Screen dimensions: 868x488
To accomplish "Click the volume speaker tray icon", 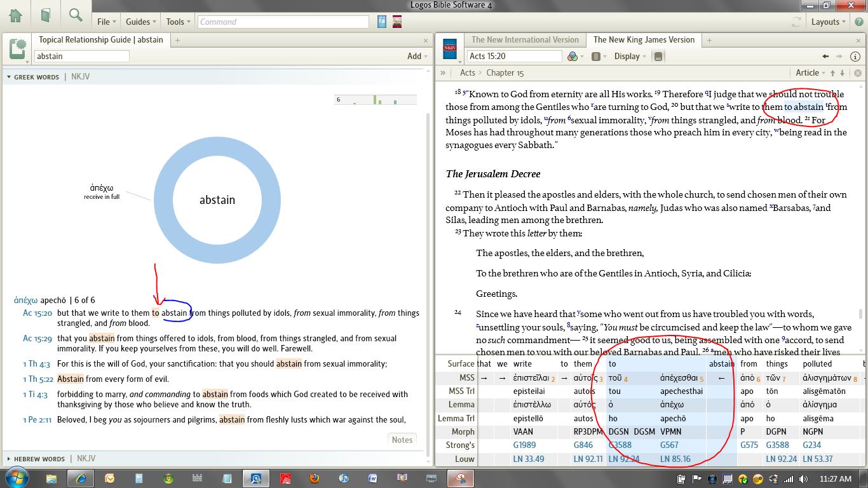I will [803, 478].
